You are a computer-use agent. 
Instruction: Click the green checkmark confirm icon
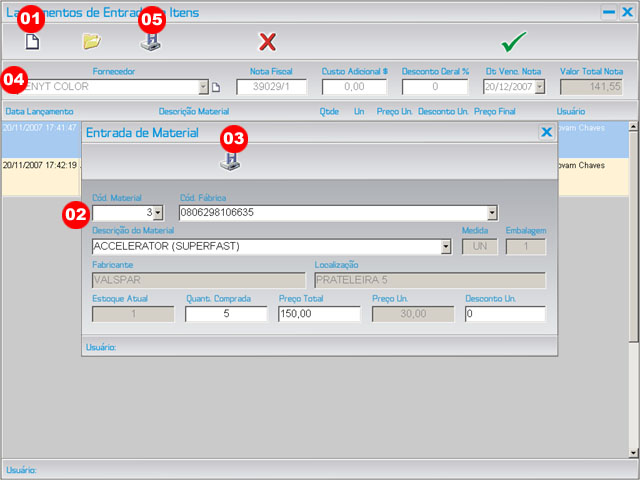click(514, 42)
